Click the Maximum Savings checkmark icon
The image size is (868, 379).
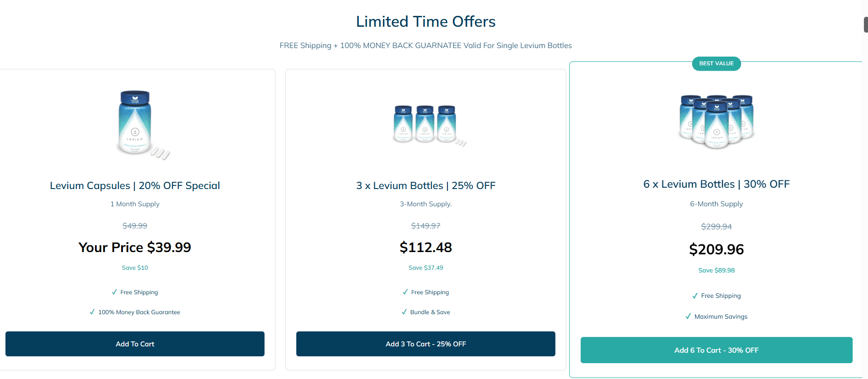pyautogui.click(x=689, y=316)
